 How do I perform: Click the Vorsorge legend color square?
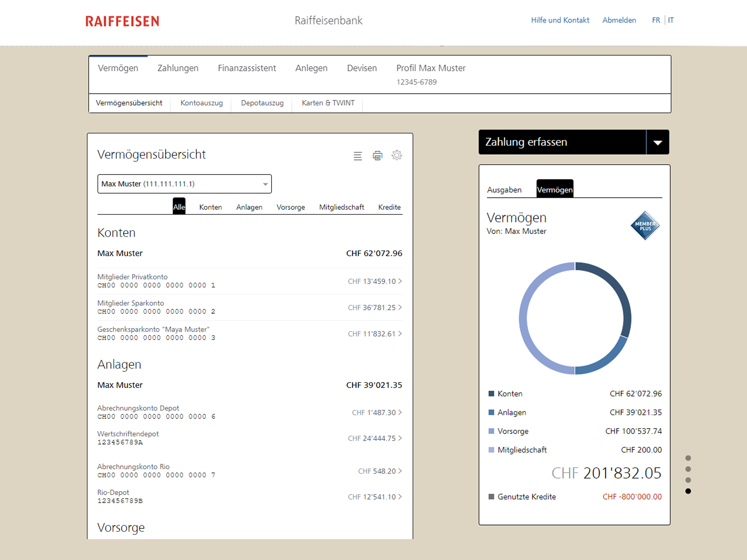coord(491,431)
